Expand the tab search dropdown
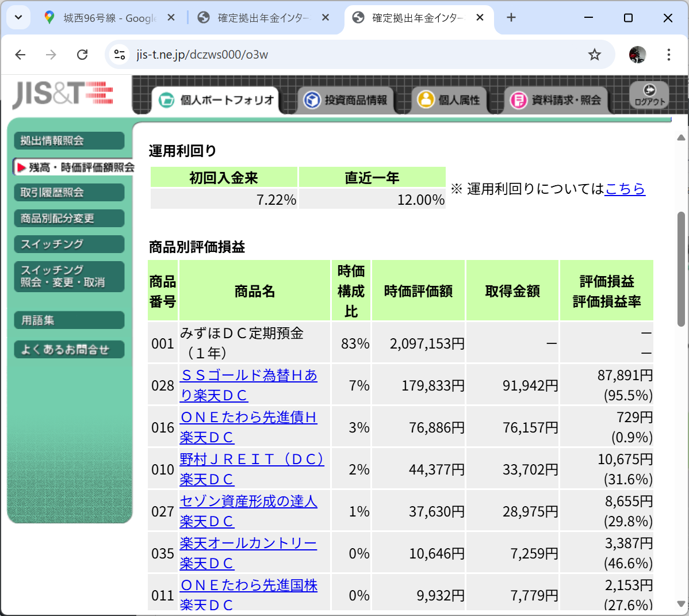Viewport: 689px width, 616px height. [18, 18]
